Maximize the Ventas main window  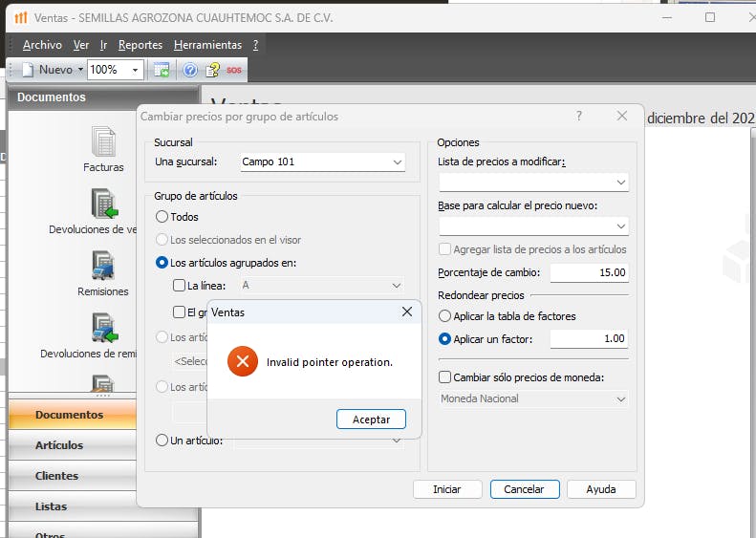click(x=710, y=18)
